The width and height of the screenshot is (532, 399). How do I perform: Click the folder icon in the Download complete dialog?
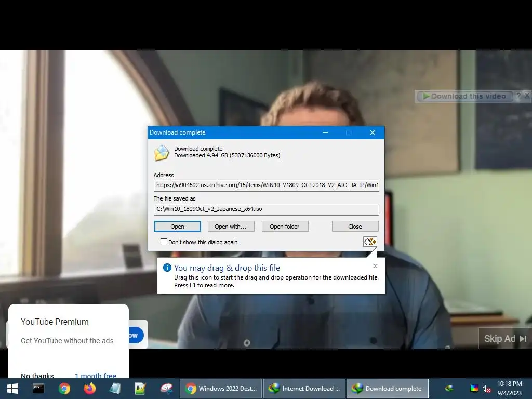coord(162,153)
